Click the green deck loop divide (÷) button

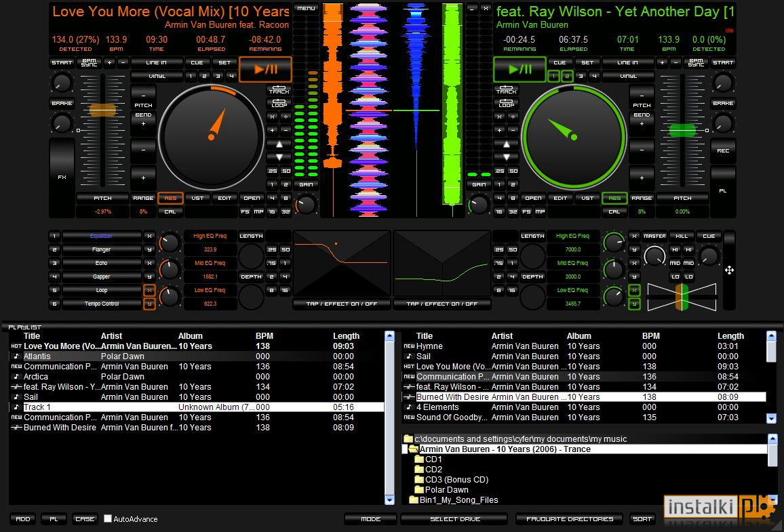(x=513, y=117)
